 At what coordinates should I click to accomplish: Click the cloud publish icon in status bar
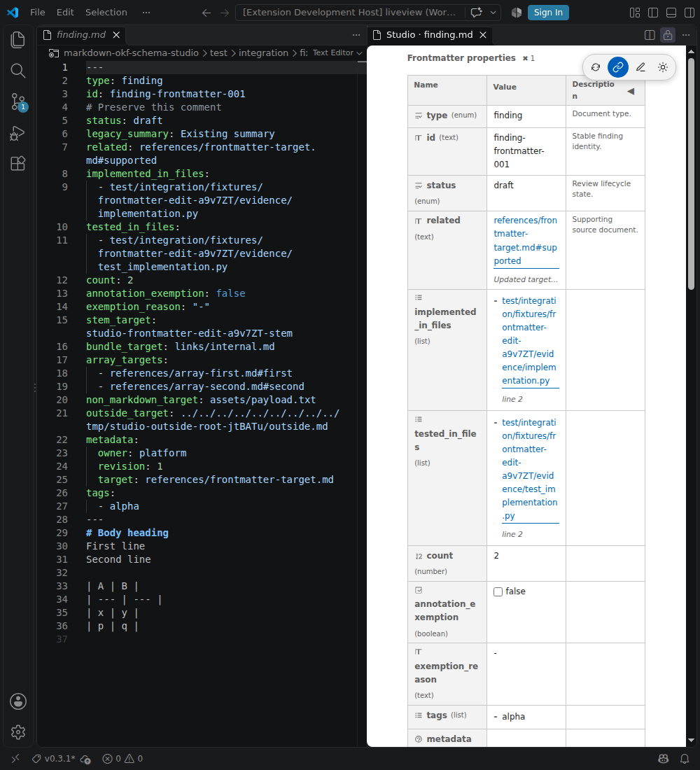[85, 759]
